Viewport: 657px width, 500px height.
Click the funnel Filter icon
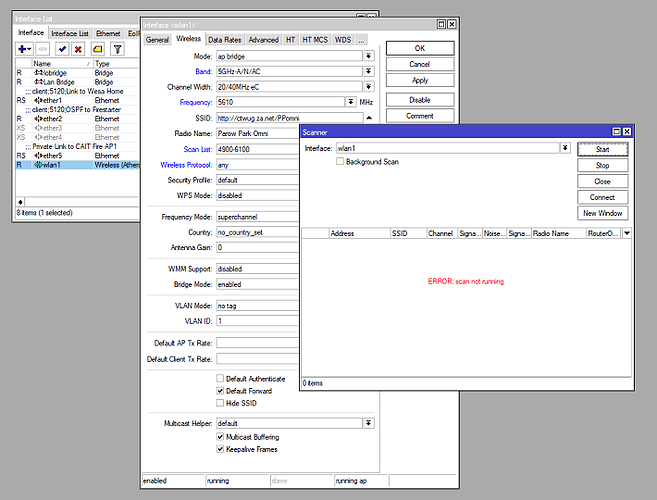click(x=117, y=48)
